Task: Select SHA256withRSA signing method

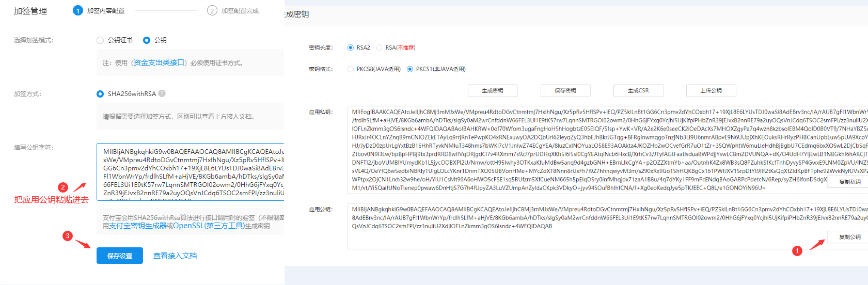Action: [100, 94]
